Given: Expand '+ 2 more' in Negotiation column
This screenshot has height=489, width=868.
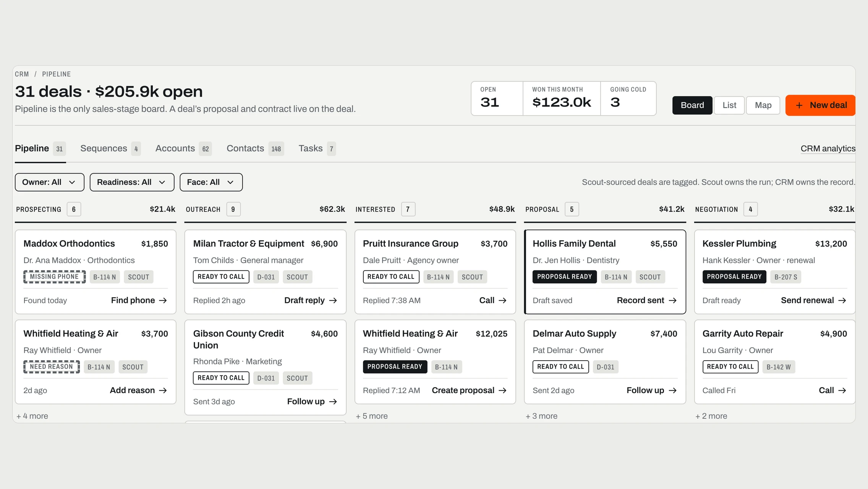Looking at the screenshot, I should pyautogui.click(x=711, y=416).
